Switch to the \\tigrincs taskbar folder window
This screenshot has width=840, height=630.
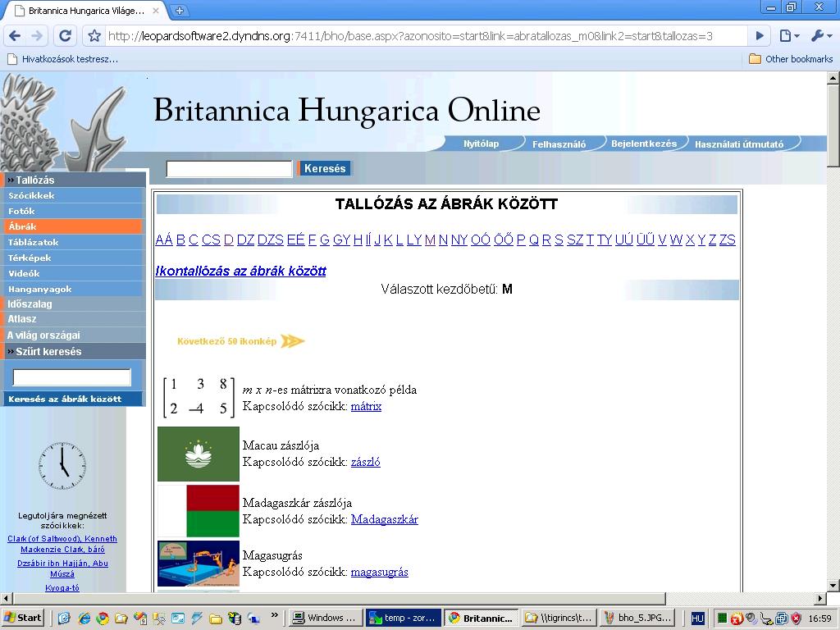click(x=558, y=618)
